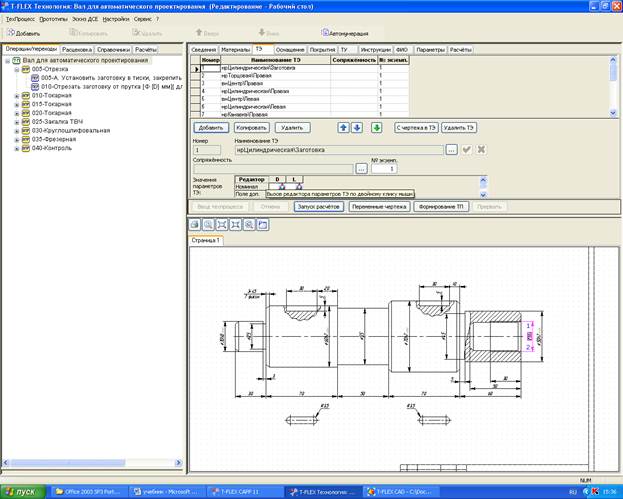Switch to the Материалы tab
The height and width of the screenshot is (499, 623).
235,50
